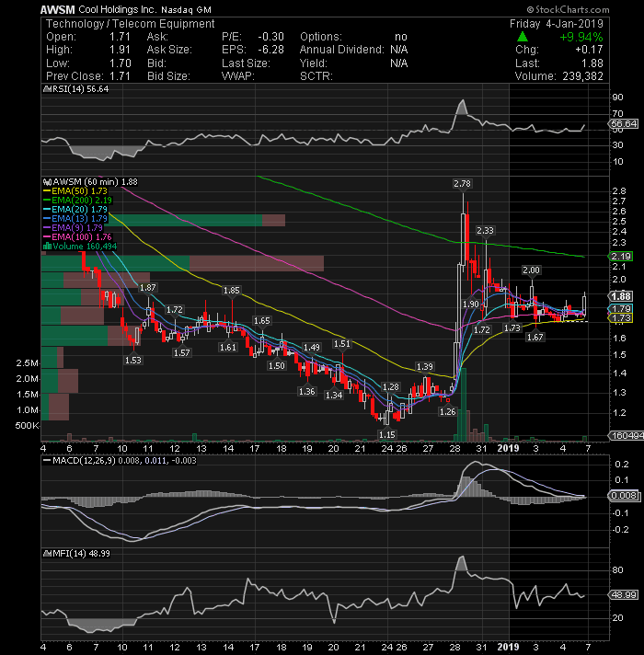Click the volume bars icon in the legend

click(x=47, y=247)
